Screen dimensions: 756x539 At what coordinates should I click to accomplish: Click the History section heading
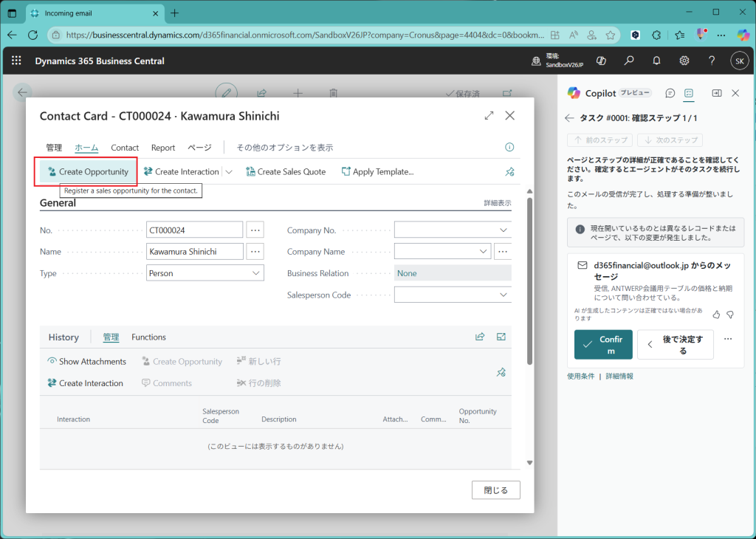63,337
